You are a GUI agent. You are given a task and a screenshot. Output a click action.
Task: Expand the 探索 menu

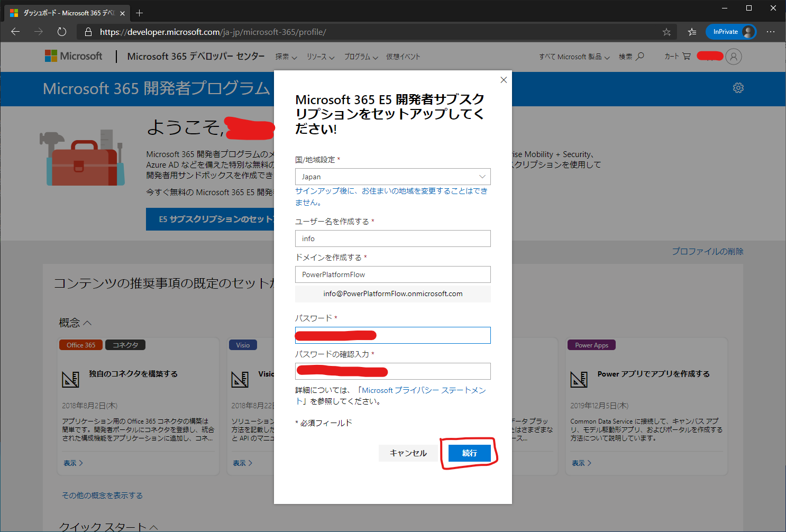coord(286,57)
